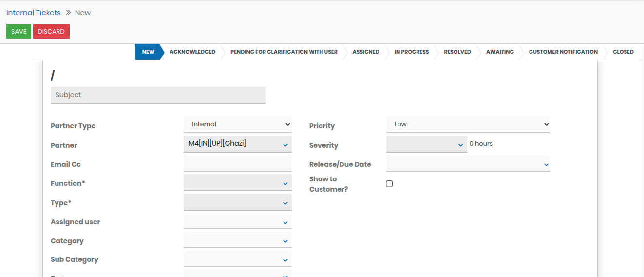Screen dimensions: 644x277
Task: Open the Partner Type dropdown
Action: [237, 124]
